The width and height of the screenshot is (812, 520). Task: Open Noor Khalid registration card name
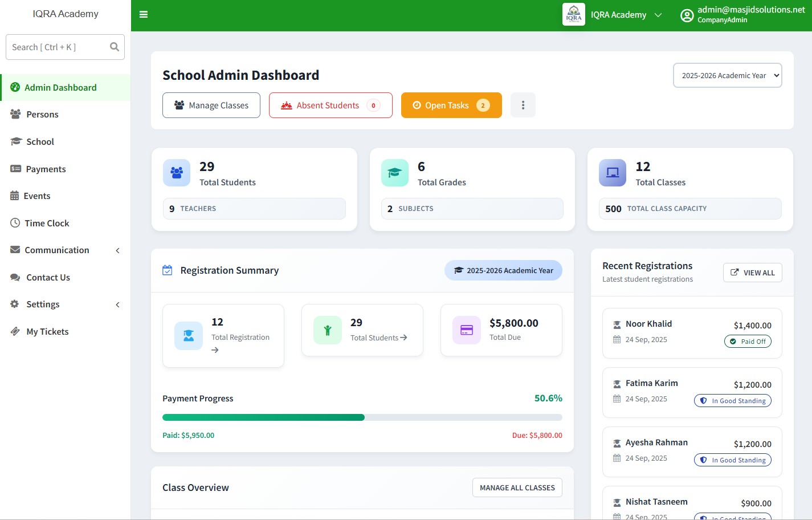coord(648,324)
